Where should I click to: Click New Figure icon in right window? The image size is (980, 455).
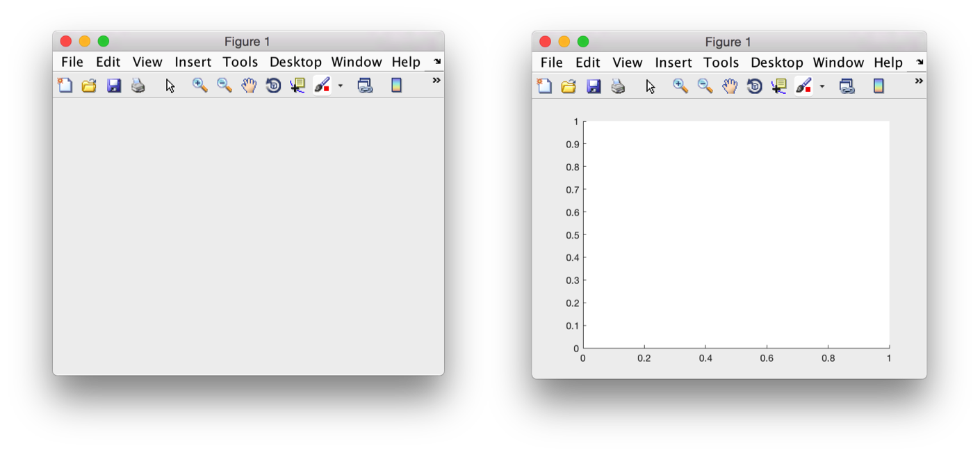click(x=544, y=86)
